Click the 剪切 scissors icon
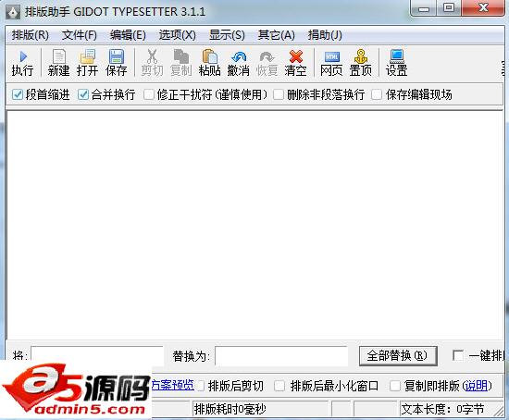509x420 pixels. pos(152,63)
